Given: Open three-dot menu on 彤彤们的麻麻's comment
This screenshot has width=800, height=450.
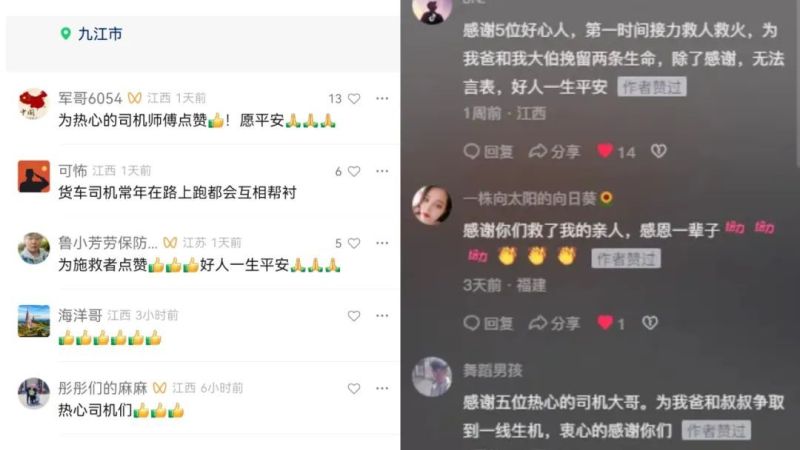Looking at the screenshot, I should click(382, 388).
